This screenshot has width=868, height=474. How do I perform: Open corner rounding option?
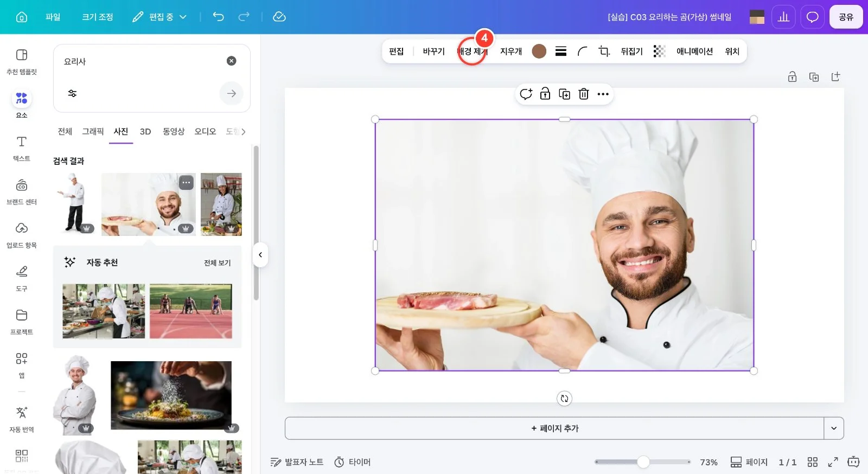583,51
